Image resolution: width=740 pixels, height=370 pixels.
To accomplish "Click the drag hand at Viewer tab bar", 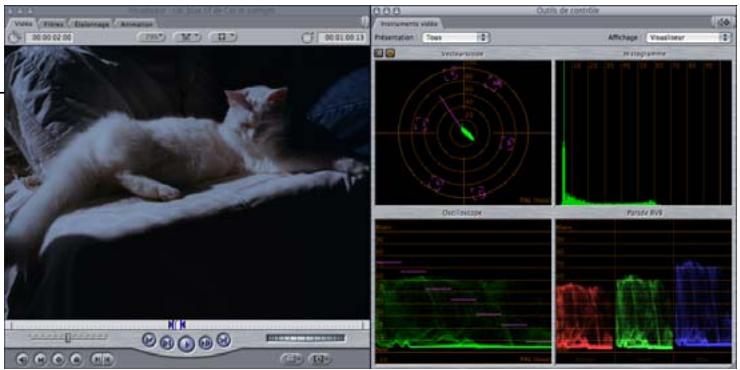I will pos(364,22).
